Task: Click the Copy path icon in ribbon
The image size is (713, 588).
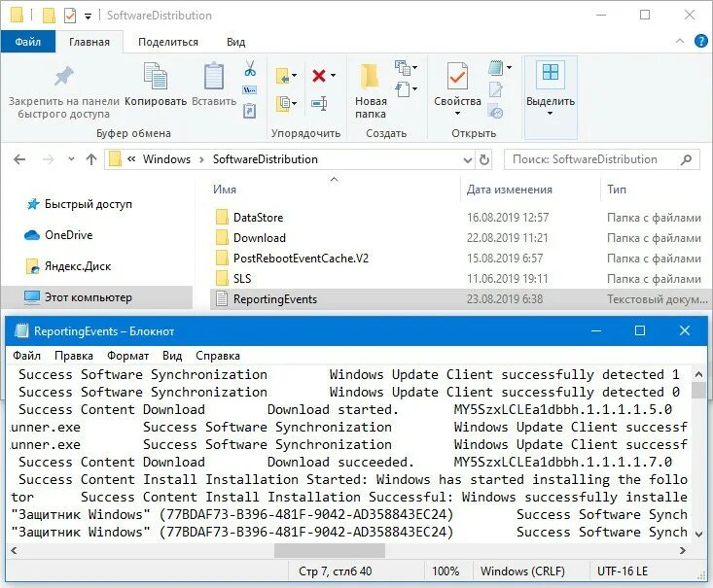Action: pos(250,89)
